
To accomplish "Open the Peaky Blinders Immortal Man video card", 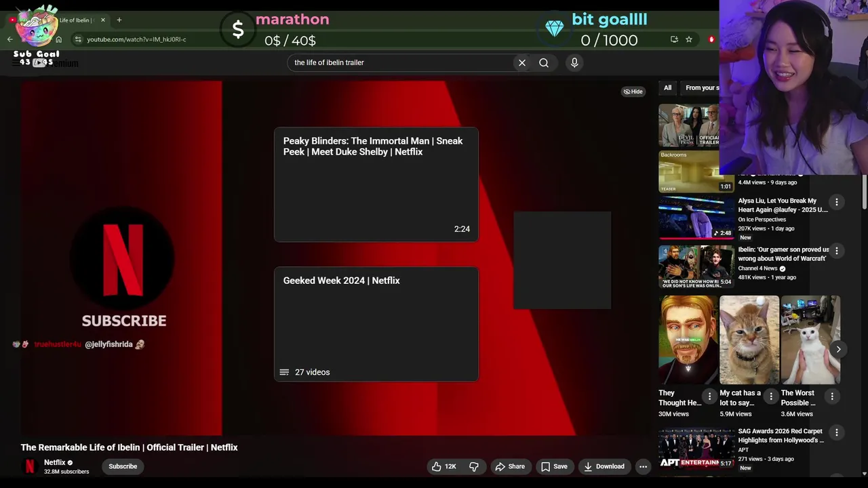I will pyautogui.click(x=376, y=184).
